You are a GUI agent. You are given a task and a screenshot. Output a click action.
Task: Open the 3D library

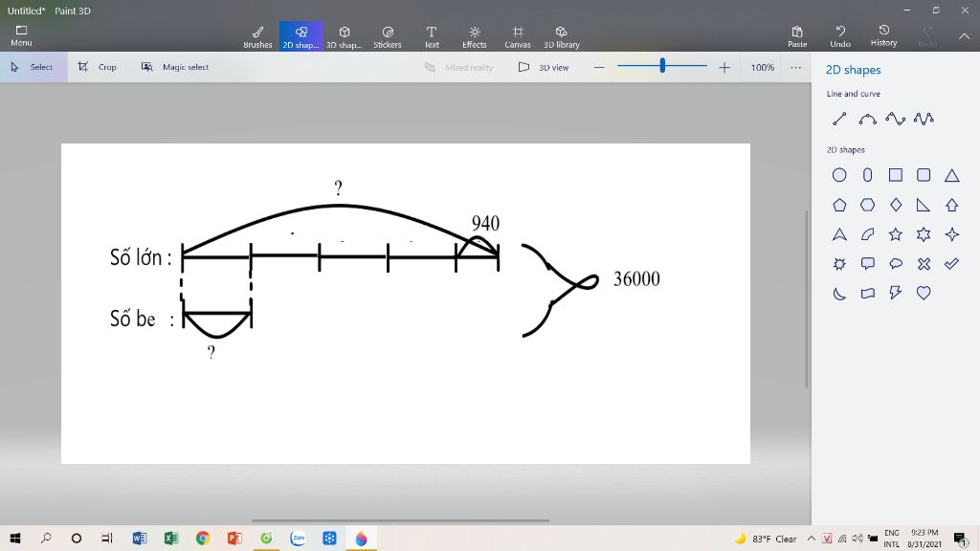pos(561,36)
